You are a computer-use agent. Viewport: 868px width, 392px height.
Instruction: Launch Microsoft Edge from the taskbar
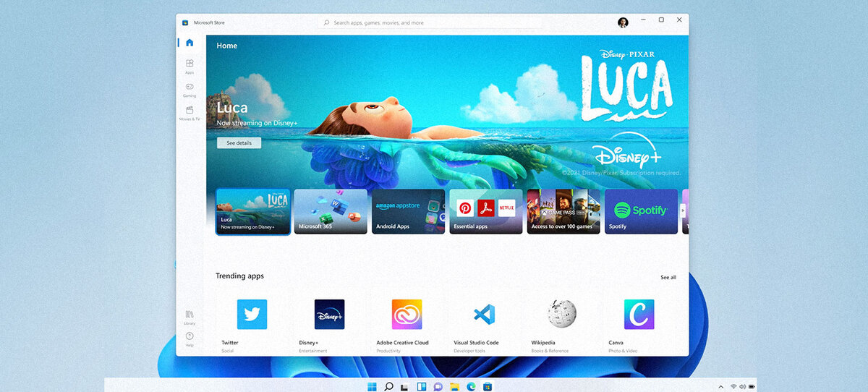(x=471, y=386)
